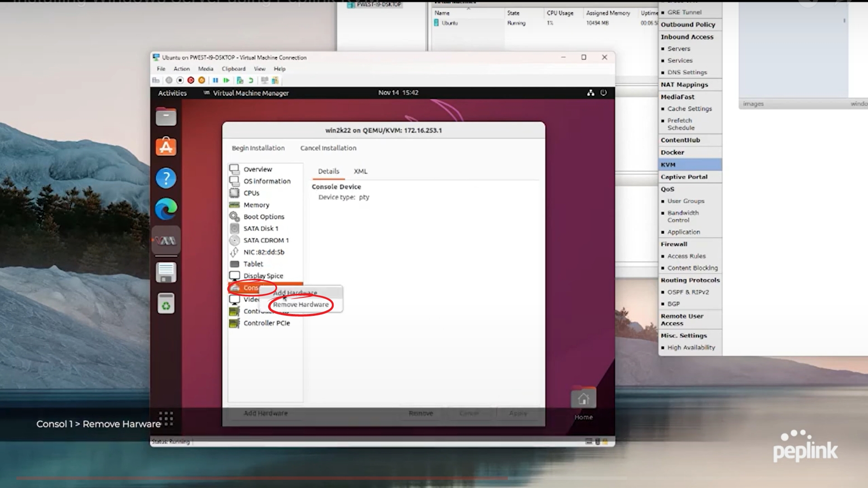Click the red Shut Down toolbar icon
868x488 pixels.
tap(191, 80)
